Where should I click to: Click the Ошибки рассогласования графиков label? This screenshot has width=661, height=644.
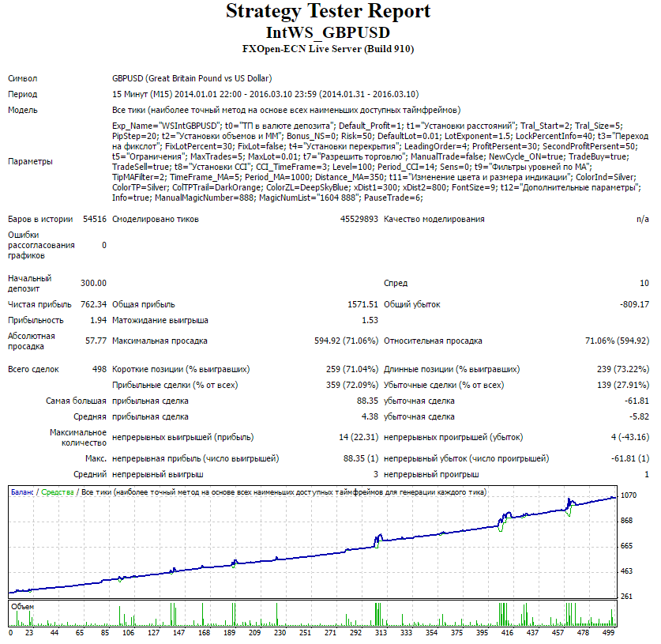pyautogui.click(x=41, y=245)
